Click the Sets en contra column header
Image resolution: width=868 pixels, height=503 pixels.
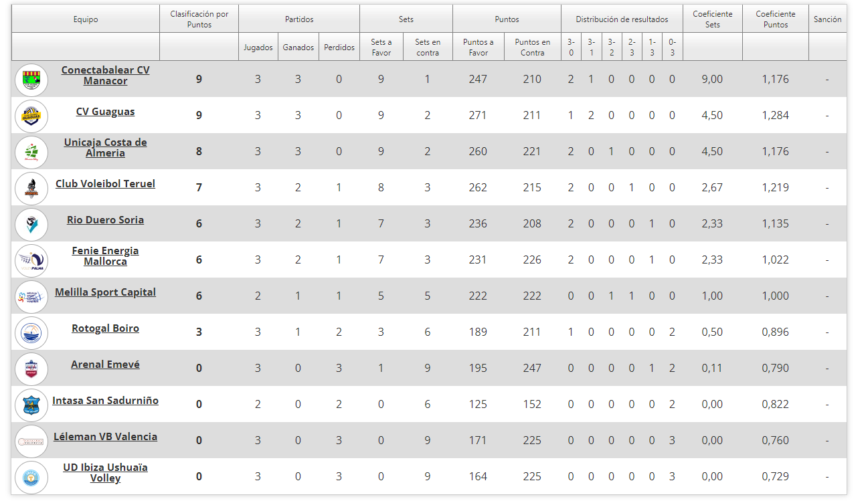pyautogui.click(x=428, y=47)
